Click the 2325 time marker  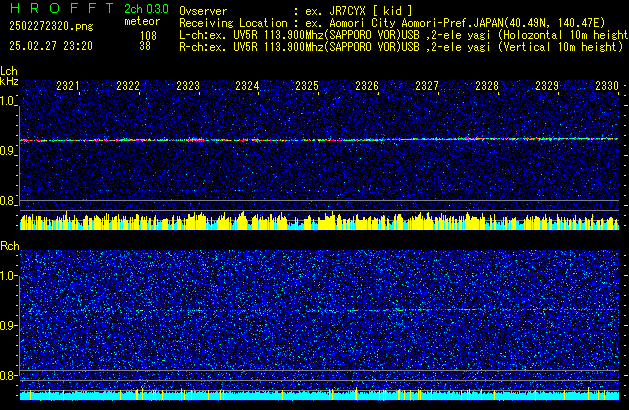tap(307, 86)
